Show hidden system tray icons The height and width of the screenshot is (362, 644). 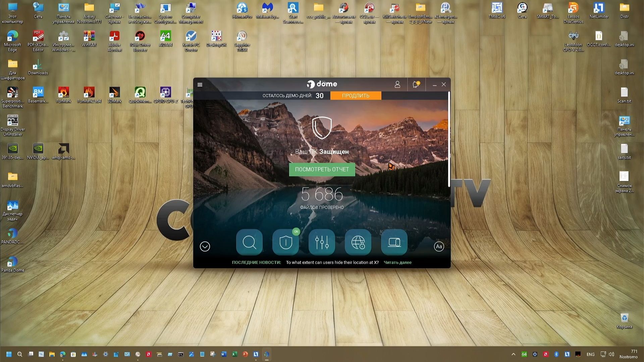click(x=513, y=354)
